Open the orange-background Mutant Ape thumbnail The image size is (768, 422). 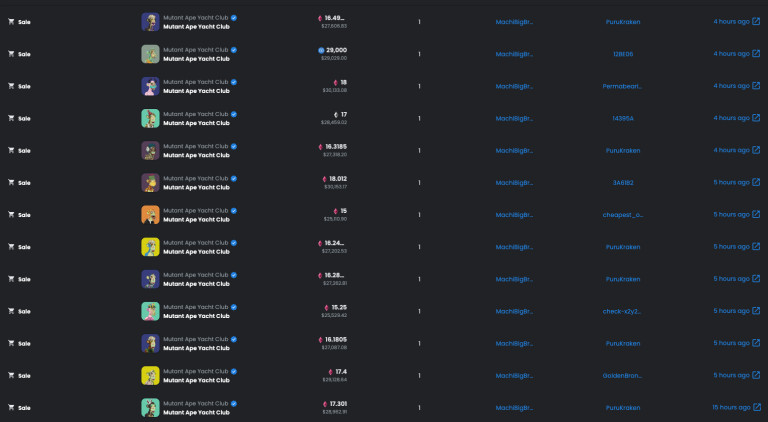click(150, 215)
